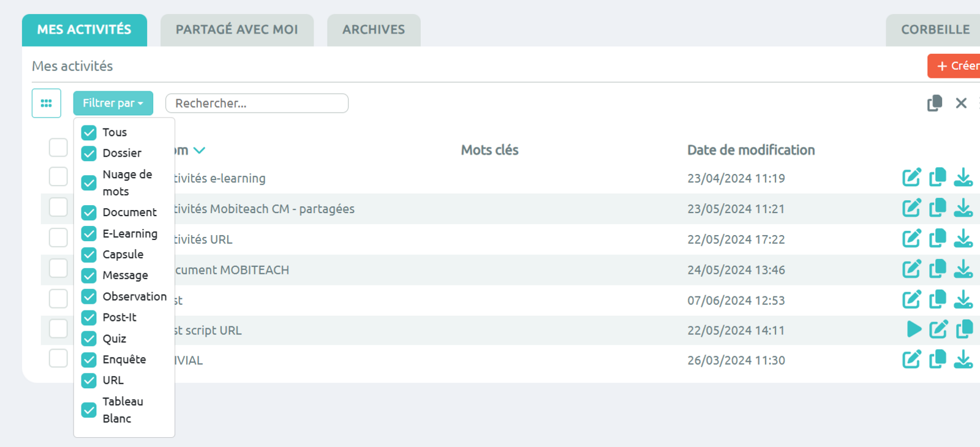Screen dimensions: 980x447
Task: Open the Archives tab
Action: tap(374, 30)
